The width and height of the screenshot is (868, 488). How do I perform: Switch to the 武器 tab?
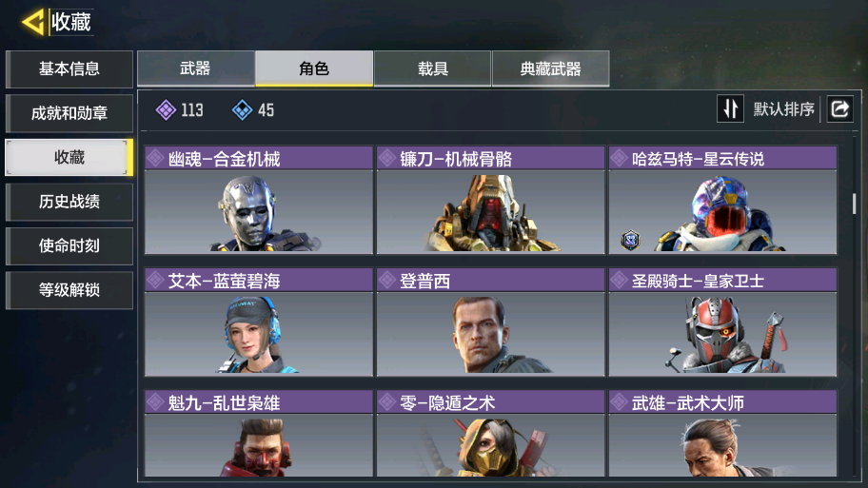(x=196, y=68)
